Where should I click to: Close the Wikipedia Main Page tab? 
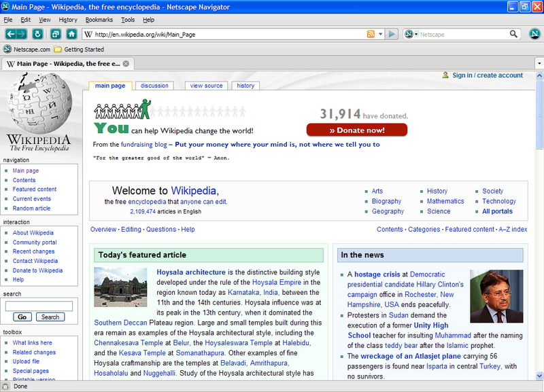click(126, 64)
